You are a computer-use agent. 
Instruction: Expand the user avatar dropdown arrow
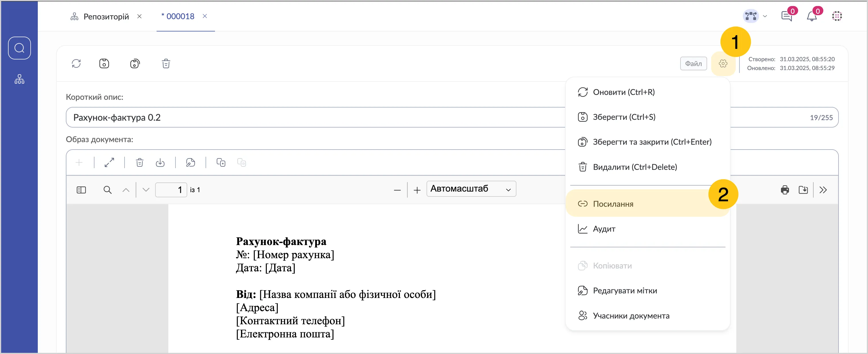(x=765, y=16)
